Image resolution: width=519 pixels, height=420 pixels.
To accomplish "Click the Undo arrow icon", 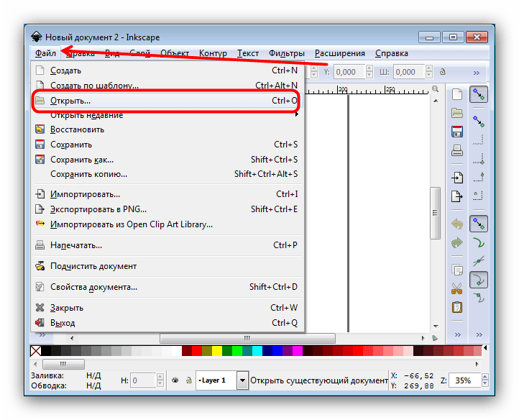I will coord(457,224).
